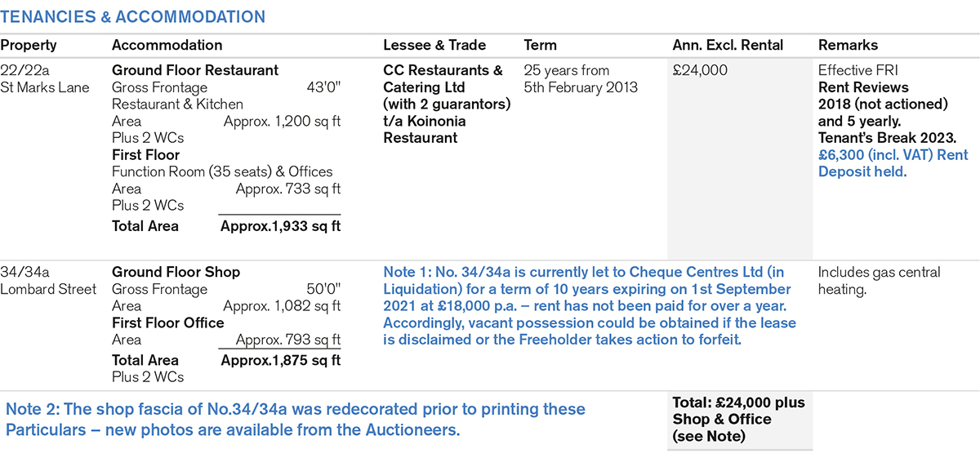Click the Note 1 blue text paragraph
980x458 pixels.
pos(590,305)
